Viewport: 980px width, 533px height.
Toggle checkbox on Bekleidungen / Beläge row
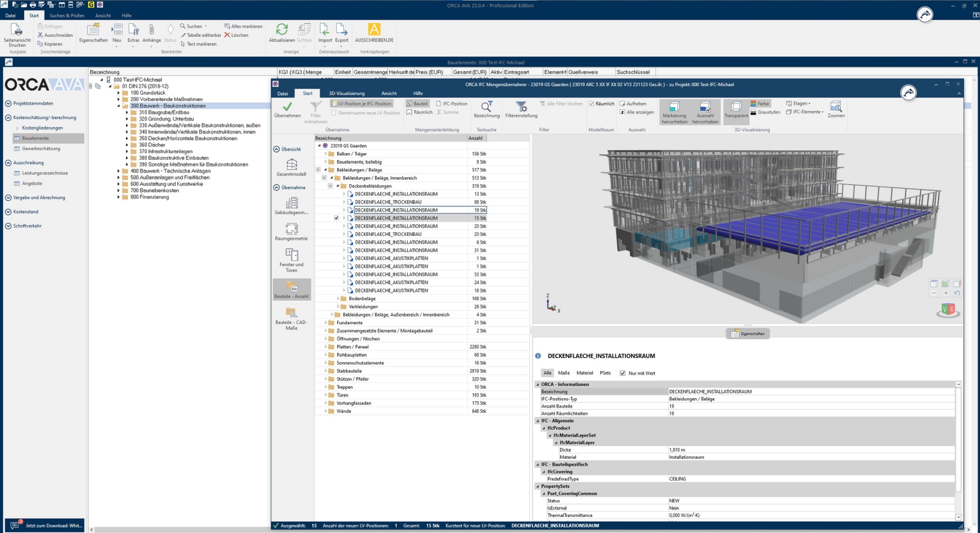pyautogui.click(x=318, y=170)
